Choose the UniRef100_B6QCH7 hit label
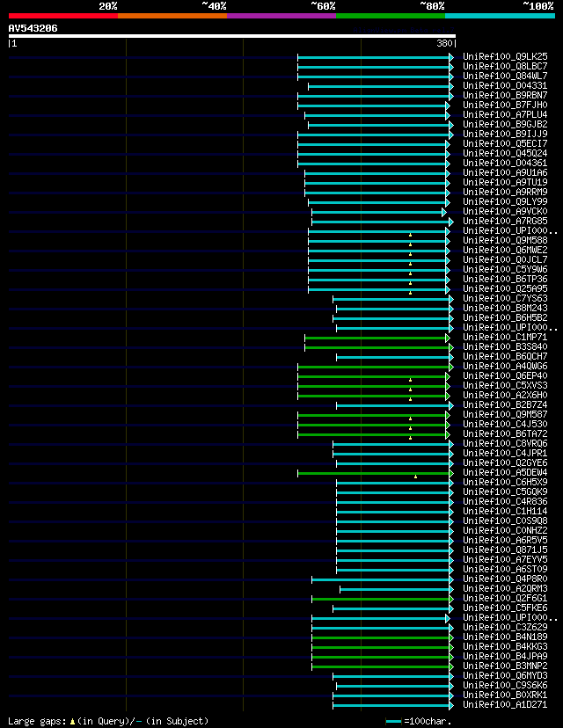The height and width of the screenshot is (728, 563). pyautogui.click(x=505, y=357)
